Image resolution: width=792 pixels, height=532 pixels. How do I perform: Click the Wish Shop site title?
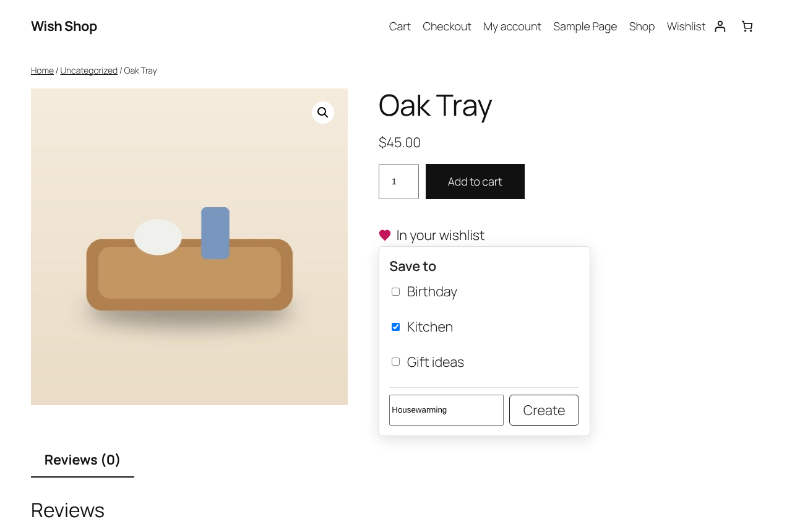click(64, 26)
